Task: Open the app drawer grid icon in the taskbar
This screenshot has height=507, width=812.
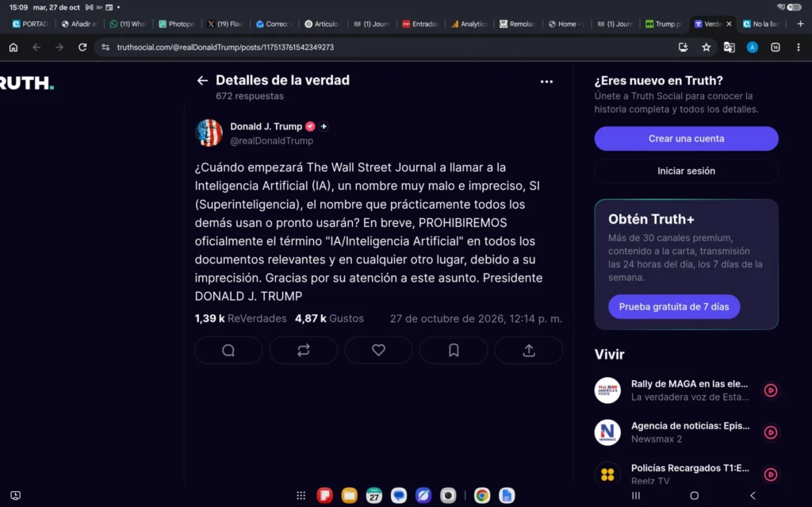Action: (301, 496)
